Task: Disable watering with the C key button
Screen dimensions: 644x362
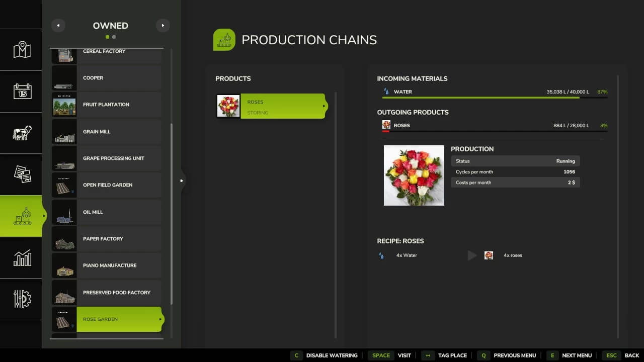Action: [x=325, y=355]
